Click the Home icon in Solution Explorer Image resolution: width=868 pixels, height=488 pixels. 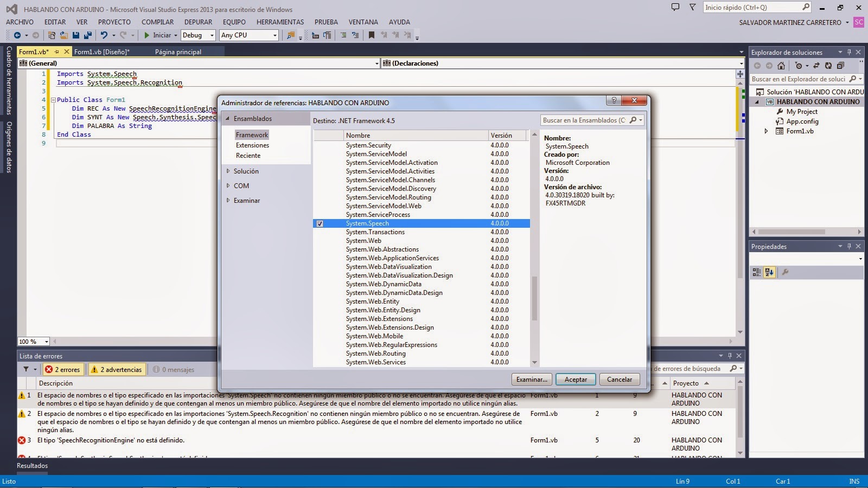pyautogui.click(x=781, y=66)
